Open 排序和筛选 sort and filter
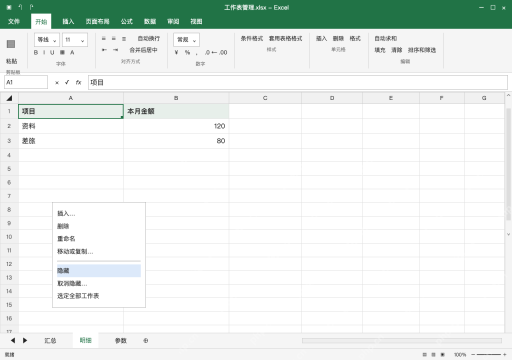 tap(422, 50)
